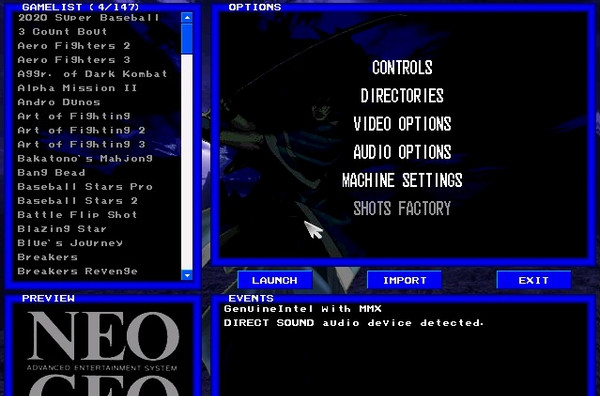Select Bang Bead
This screenshot has height=411, width=600.
click(52, 173)
